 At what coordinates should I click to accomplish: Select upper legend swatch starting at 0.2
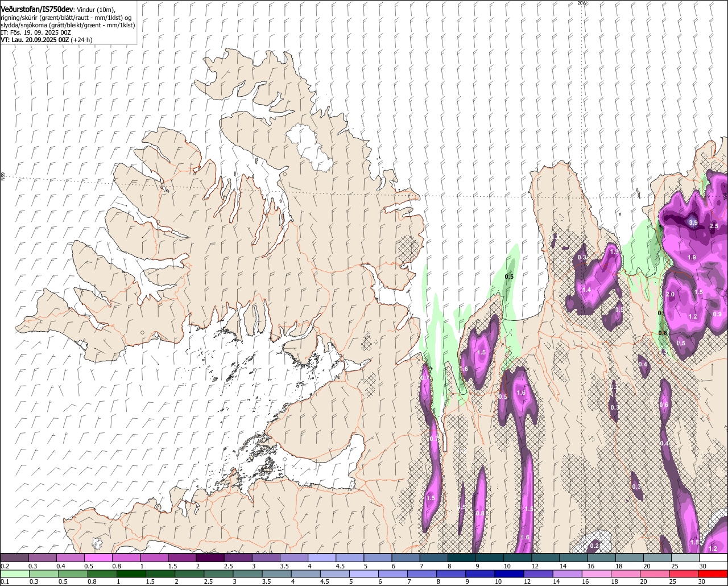point(14,558)
